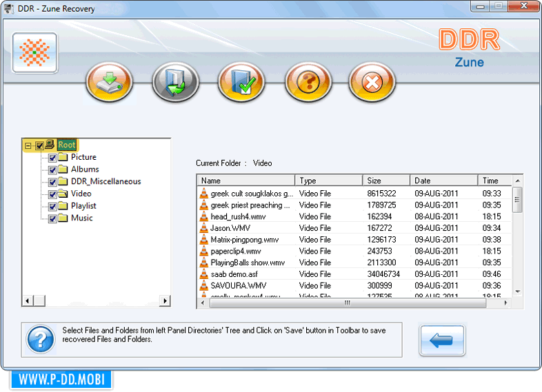Select saab demo.asf in file list
The width and height of the screenshot is (542, 392).
point(354,274)
